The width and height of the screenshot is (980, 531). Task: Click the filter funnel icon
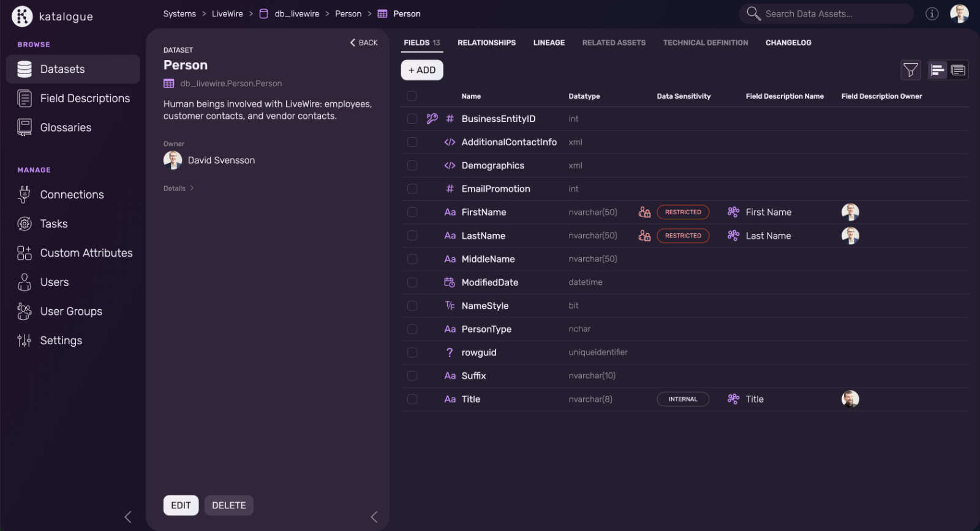coord(910,70)
